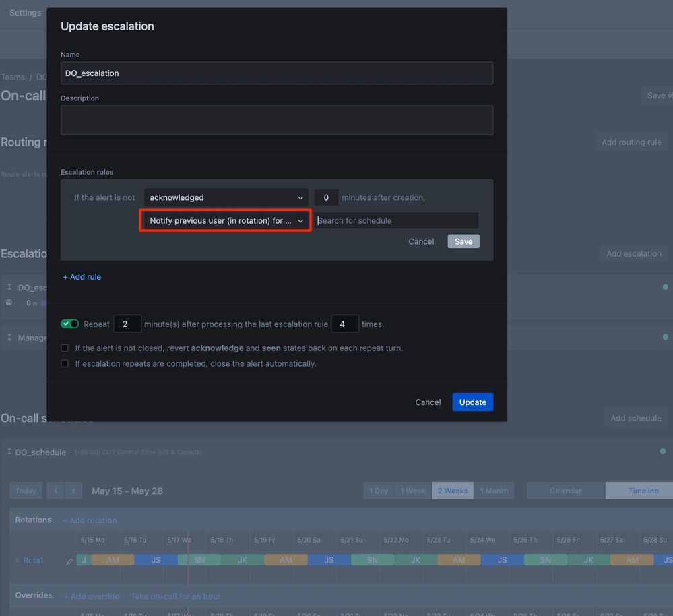The image size is (673, 616).
Task: Click the '5/22 Mo' timeline date header
Action: pos(396,540)
